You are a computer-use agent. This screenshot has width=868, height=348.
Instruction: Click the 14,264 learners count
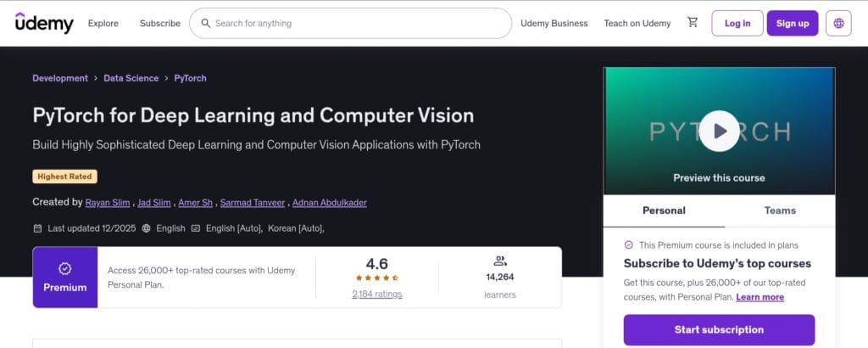(500, 277)
